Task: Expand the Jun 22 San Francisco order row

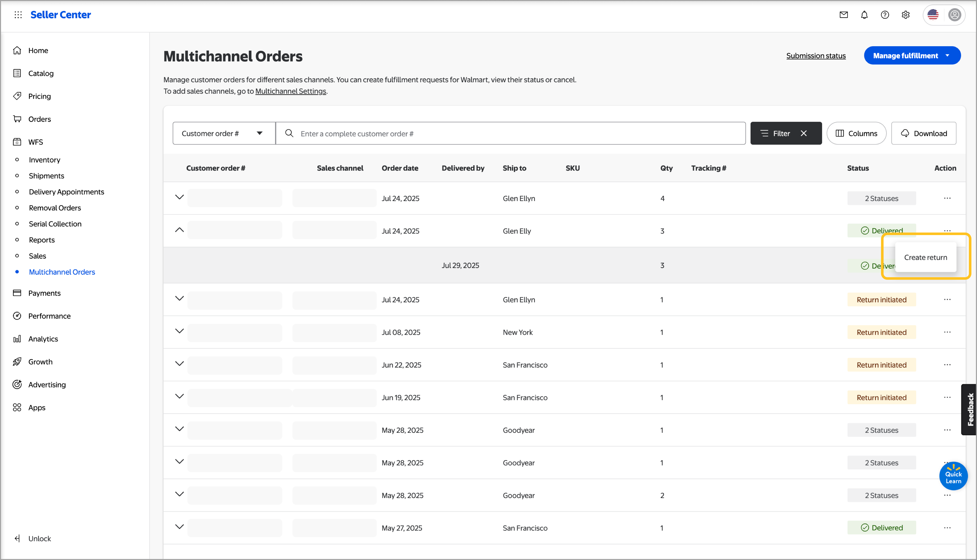Action: pyautogui.click(x=179, y=364)
